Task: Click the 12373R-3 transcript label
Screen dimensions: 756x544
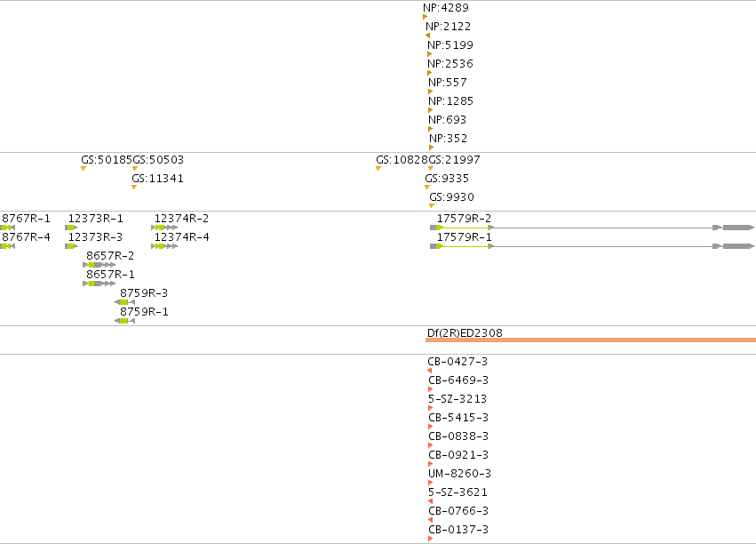Action: 95,237
